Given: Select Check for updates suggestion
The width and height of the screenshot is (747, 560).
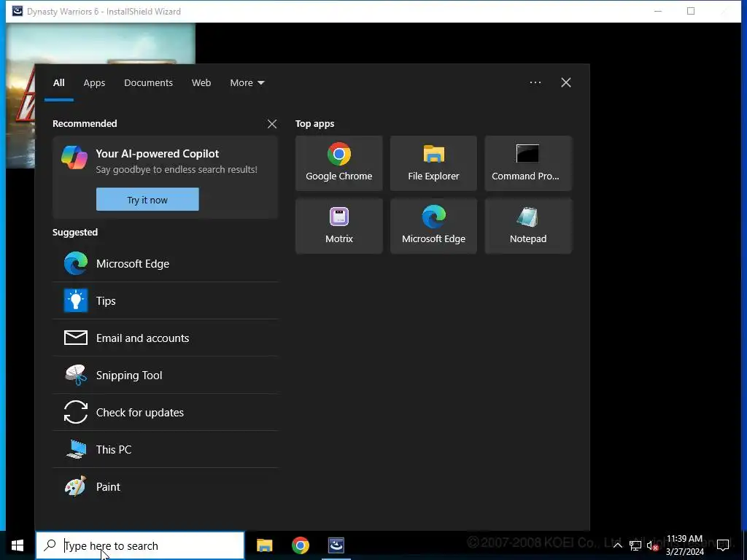Looking at the screenshot, I should point(166,412).
